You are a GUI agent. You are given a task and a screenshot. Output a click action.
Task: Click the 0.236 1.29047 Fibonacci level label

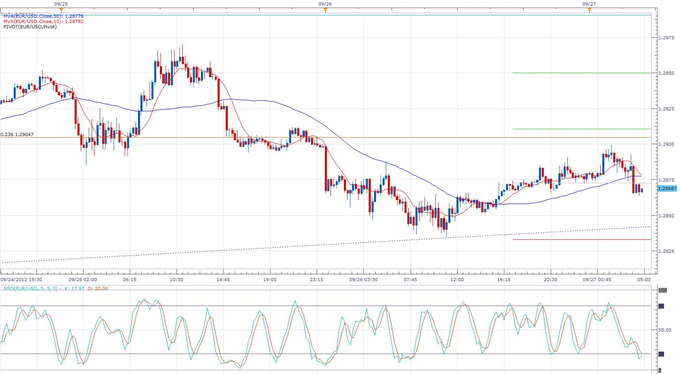[x=17, y=135]
